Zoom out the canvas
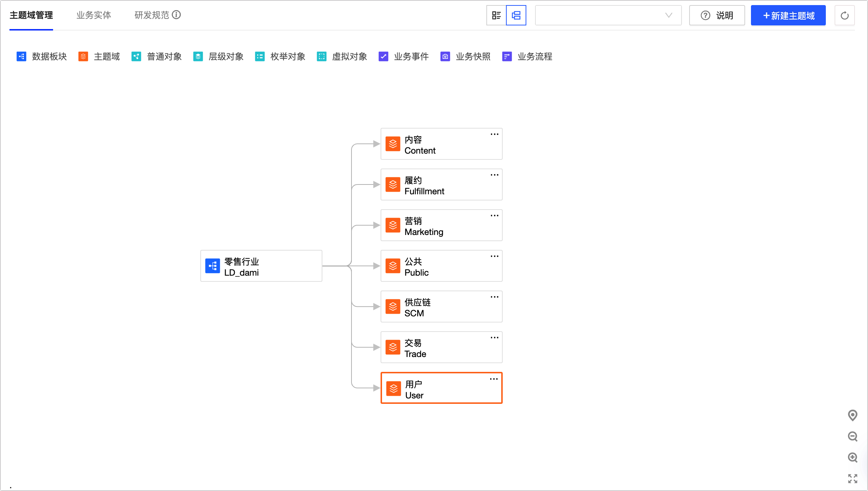 tap(852, 436)
